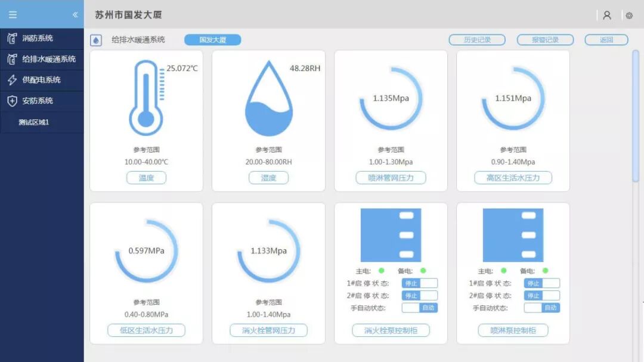This screenshot has width=644, height=362.
Task: Select 消防系统 in sidebar
Action: [42, 38]
